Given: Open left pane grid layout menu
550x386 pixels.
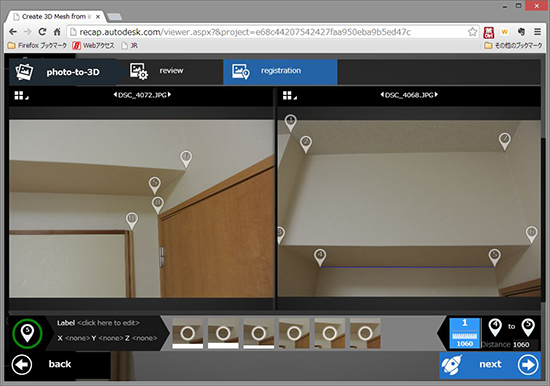Looking at the screenshot, I should tap(21, 95).
